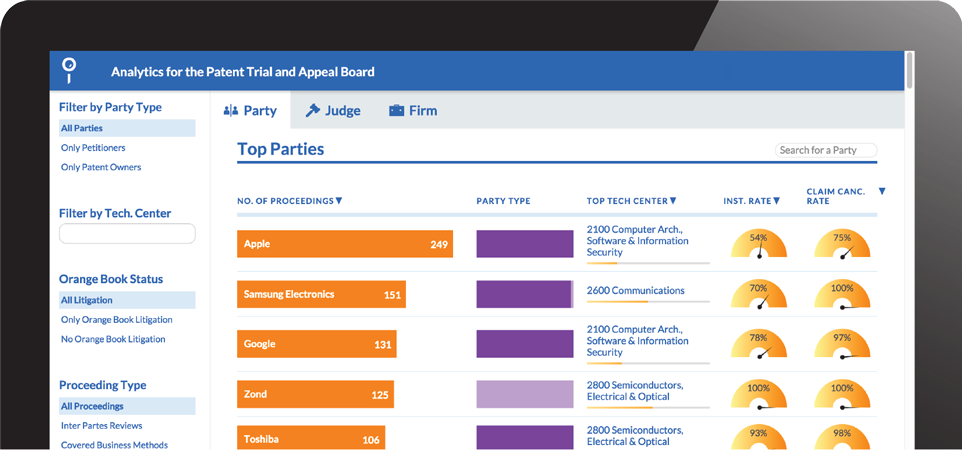Switch to the Judge tab
This screenshot has height=450, width=962.
333,111
